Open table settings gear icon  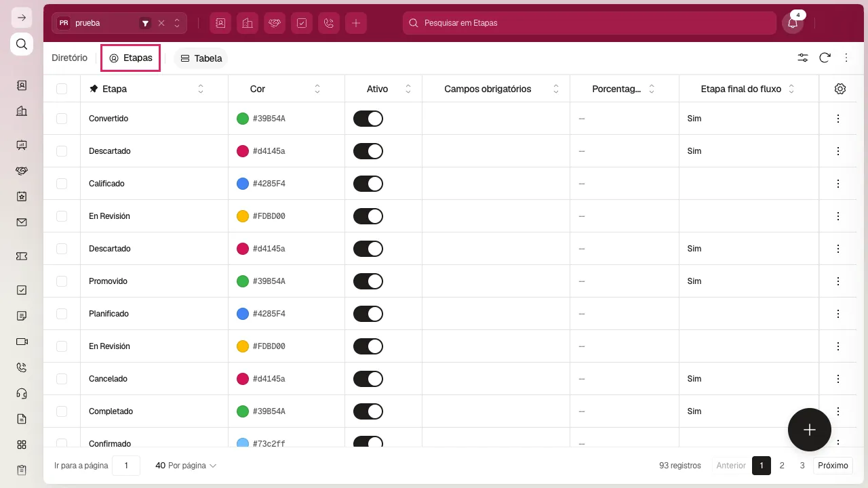(x=840, y=89)
